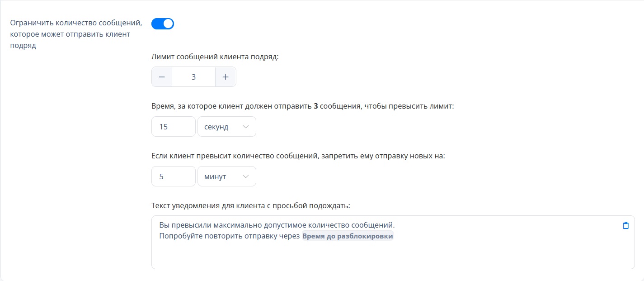Click the chevron arrow beside секунд

(246, 127)
